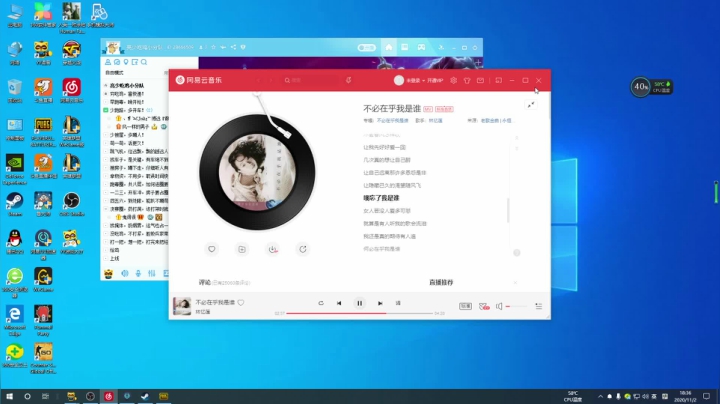
Task: Select the GeForce Experience desktop icon
Action: coord(15,169)
